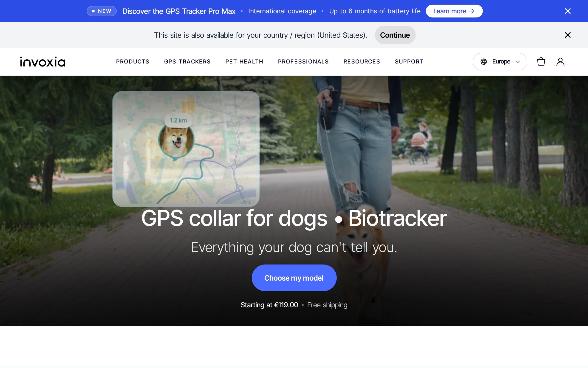Open the user account icon
Image resolution: width=588 pixels, height=368 pixels.
click(x=560, y=62)
